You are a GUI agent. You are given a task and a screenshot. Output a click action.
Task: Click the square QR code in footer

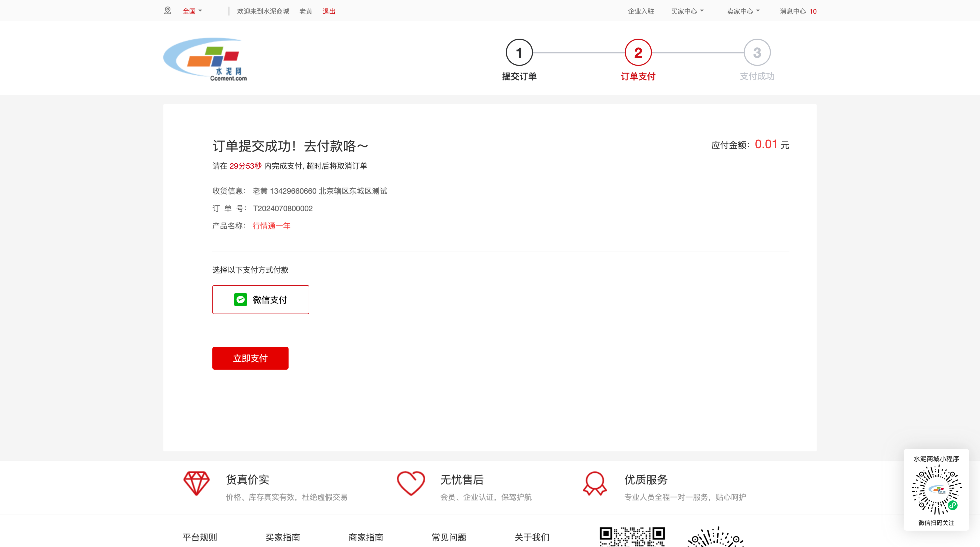coord(632,537)
